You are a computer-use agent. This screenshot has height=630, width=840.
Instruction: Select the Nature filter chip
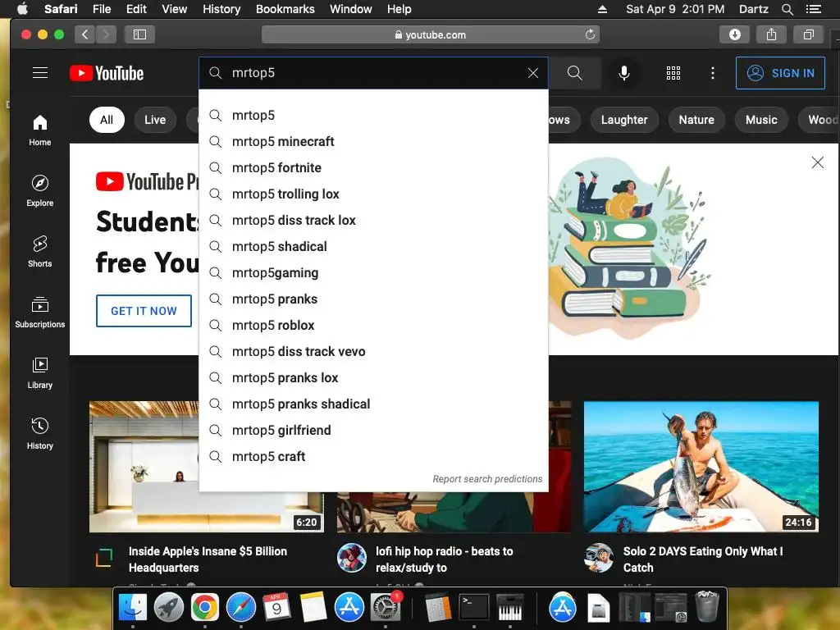tap(696, 120)
